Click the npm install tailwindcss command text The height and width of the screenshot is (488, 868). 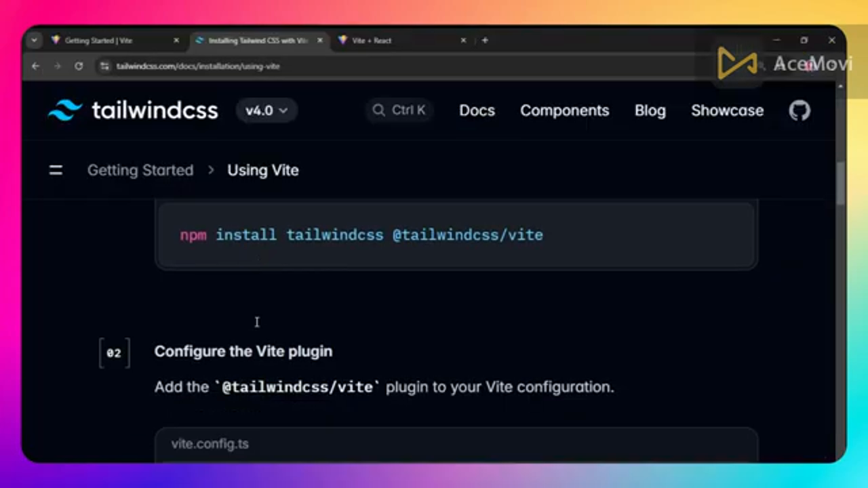tap(361, 235)
